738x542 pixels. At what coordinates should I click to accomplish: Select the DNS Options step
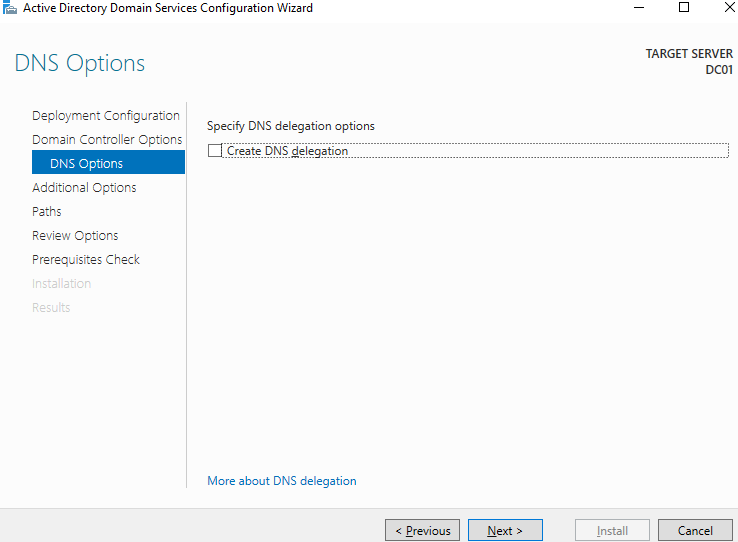[108, 162]
